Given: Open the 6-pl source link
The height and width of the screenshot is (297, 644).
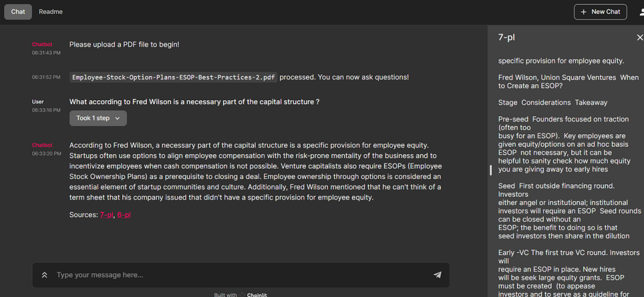Looking at the screenshot, I should point(124,215).
